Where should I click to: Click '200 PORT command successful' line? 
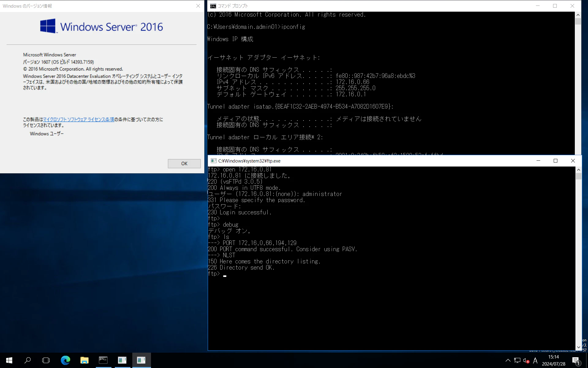[282, 249]
